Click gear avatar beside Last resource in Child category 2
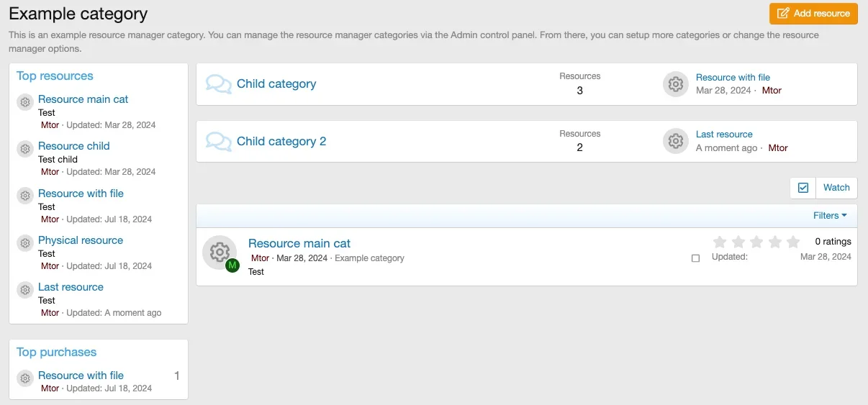This screenshot has height=405, width=868. (x=675, y=142)
